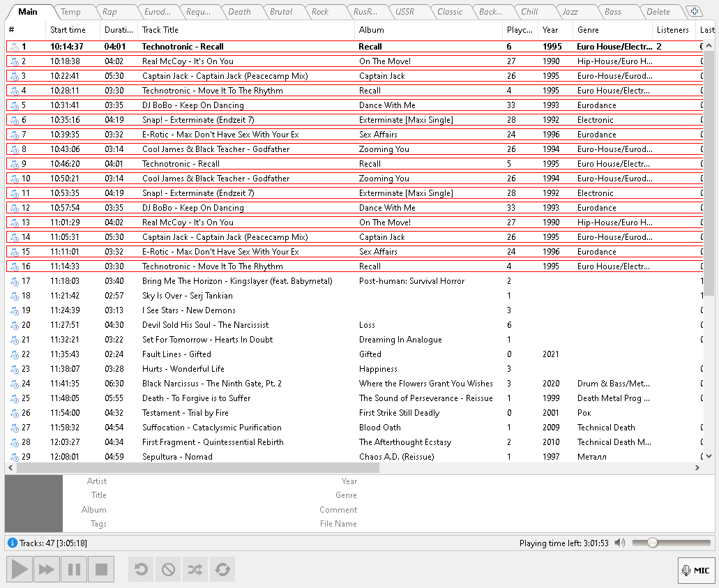The width and height of the screenshot is (719, 588).
Task: Click the track icon of row 26
Action: coord(15,413)
